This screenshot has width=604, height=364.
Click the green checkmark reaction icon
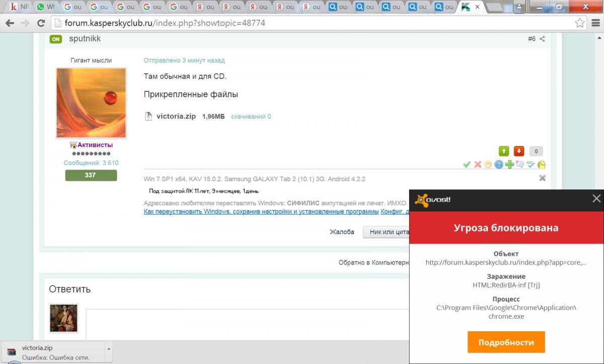tap(467, 165)
